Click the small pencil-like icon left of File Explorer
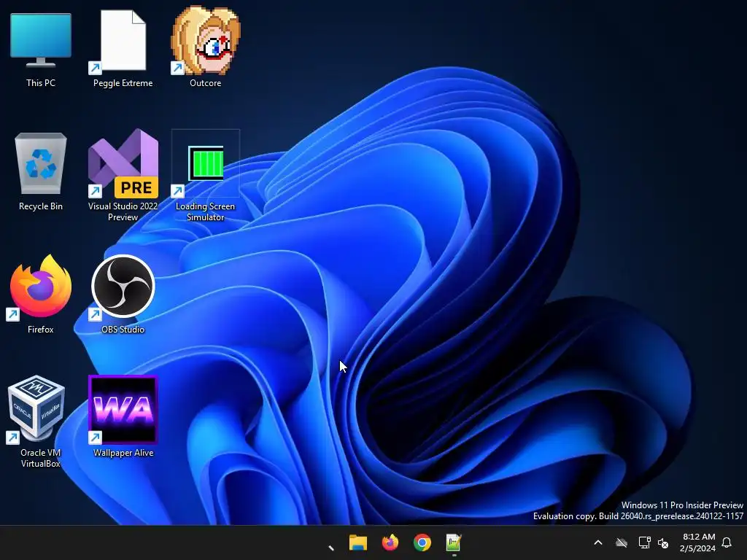Screen dimensions: 747x560 [331, 548]
